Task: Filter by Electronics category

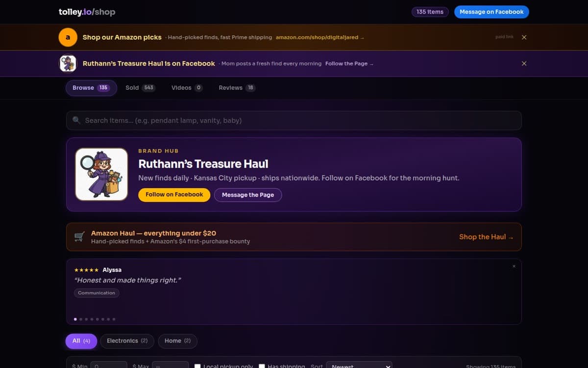Action: [x=127, y=341]
